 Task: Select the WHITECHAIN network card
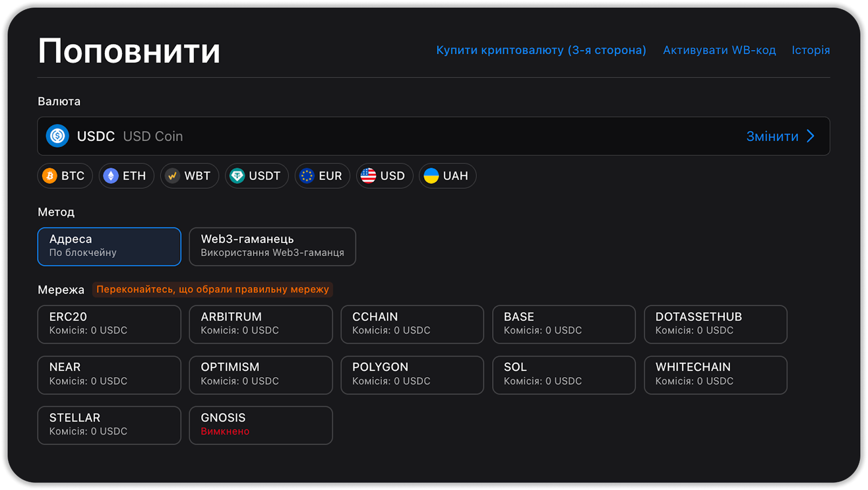coord(715,375)
